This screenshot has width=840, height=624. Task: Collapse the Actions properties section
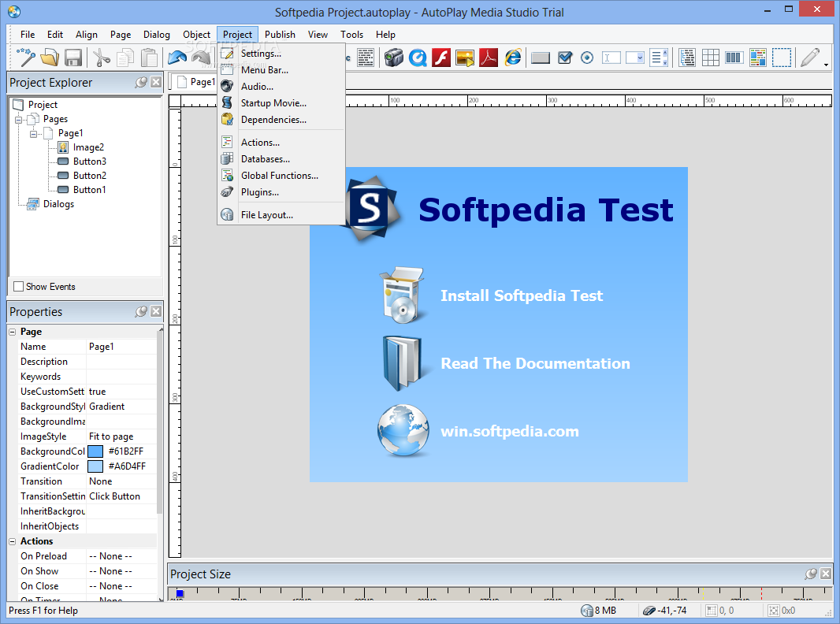[x=13, y=542]
